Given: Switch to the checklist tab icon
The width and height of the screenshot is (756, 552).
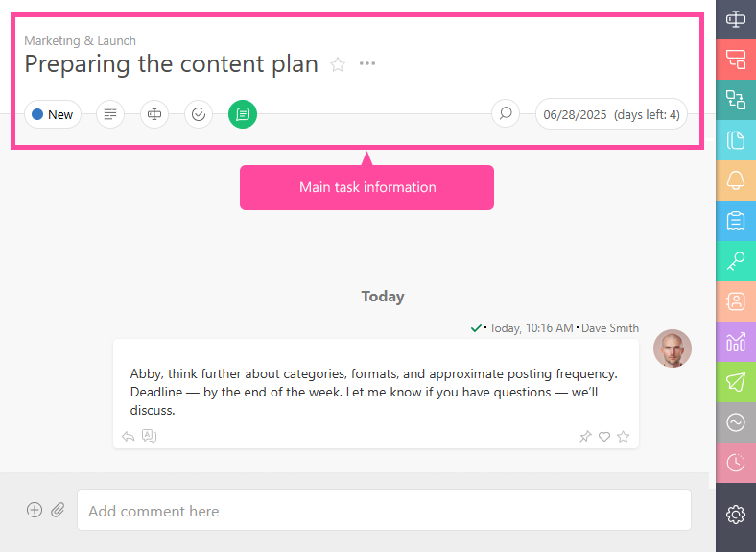Looking at the screenshot, I should pos(199,114).
